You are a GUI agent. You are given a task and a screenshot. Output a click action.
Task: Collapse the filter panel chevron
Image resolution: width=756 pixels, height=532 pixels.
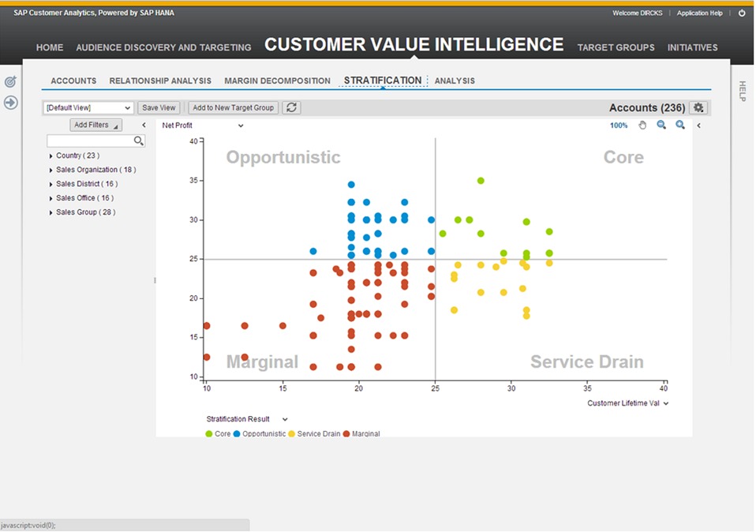click(144, 125)
